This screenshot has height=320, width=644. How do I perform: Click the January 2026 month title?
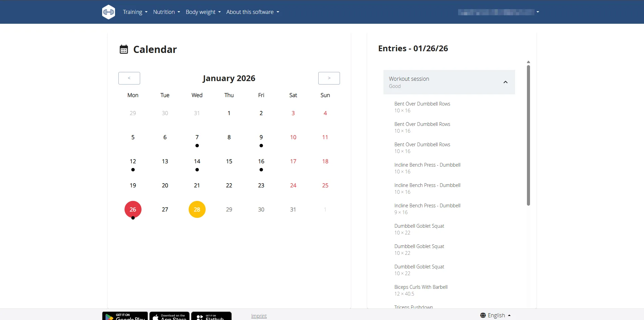[x=229, y=78]
